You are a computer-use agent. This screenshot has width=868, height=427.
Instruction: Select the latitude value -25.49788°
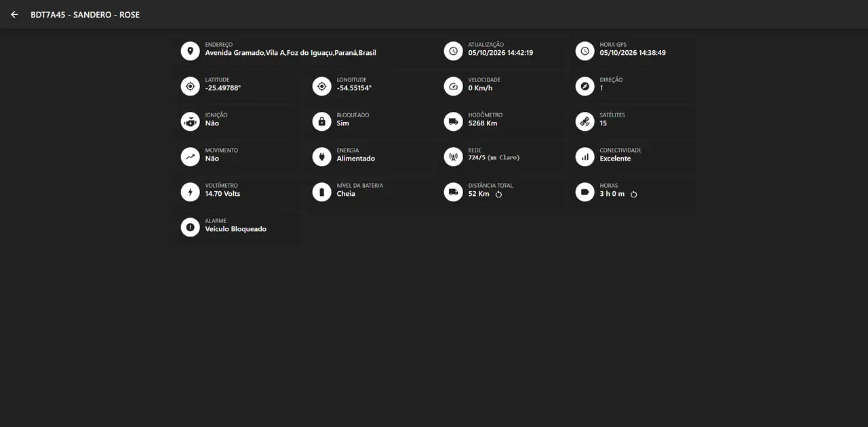coord(223,88)
